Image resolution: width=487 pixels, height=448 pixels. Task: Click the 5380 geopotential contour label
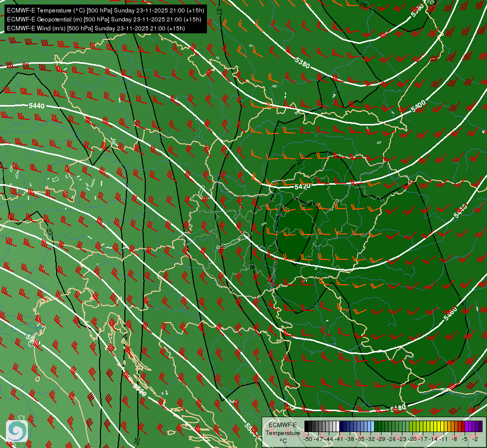click(x=302, y=63)
